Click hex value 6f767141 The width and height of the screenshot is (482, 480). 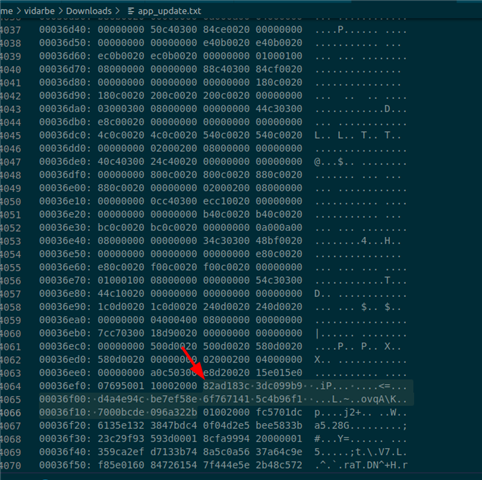(x=226, y=399)
